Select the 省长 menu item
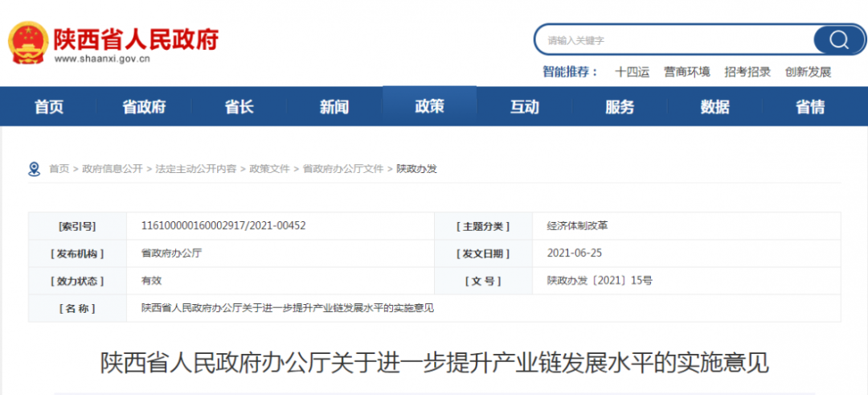 (239, 107)
